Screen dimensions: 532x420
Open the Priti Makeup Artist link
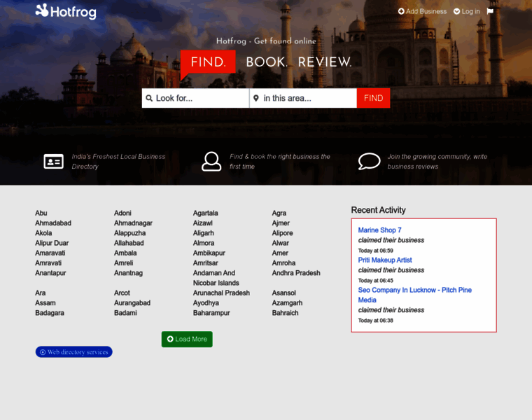tap(385, 260)
